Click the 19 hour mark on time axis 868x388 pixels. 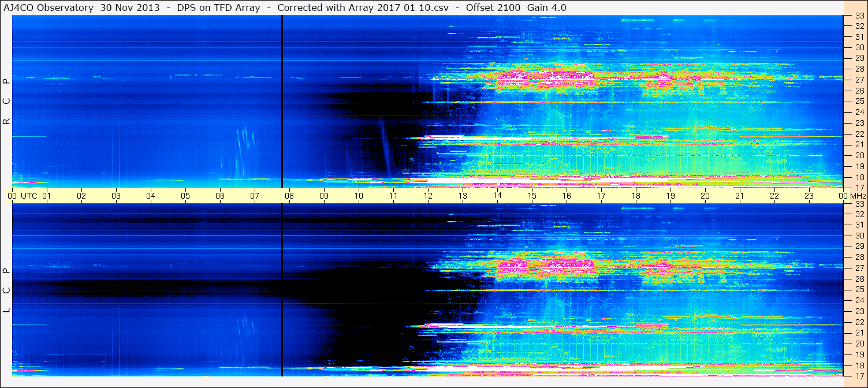pos(670,196)
